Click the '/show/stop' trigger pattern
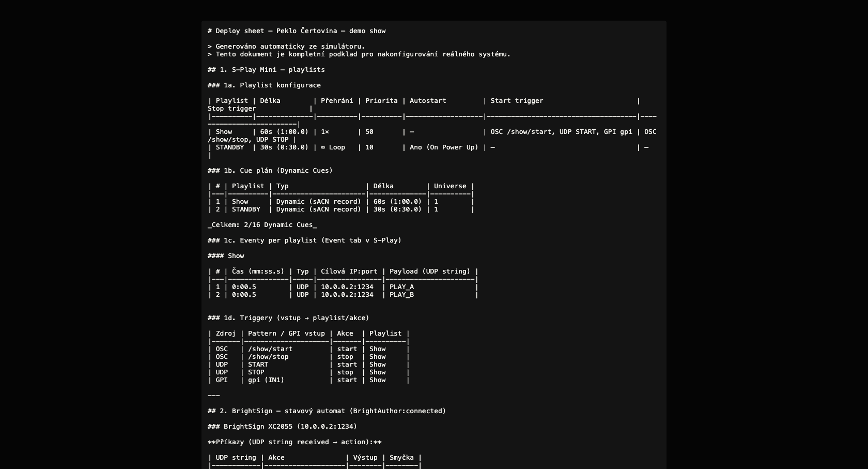Screen dimensions: 868x469 [x=268, y=357]
